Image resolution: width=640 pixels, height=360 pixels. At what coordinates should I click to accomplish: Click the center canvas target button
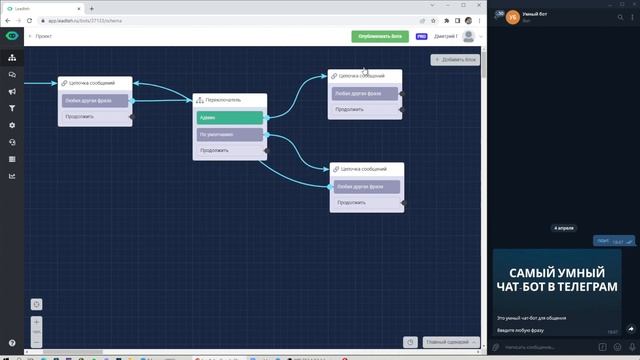36,304
